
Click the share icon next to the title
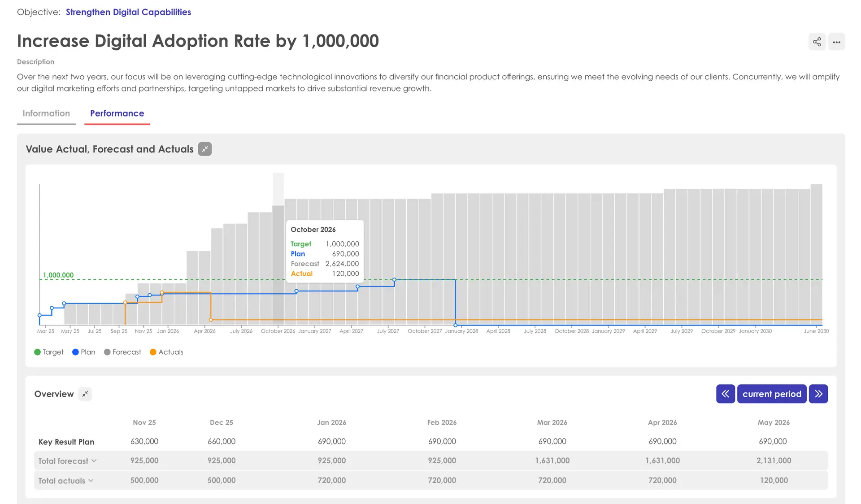817,42
